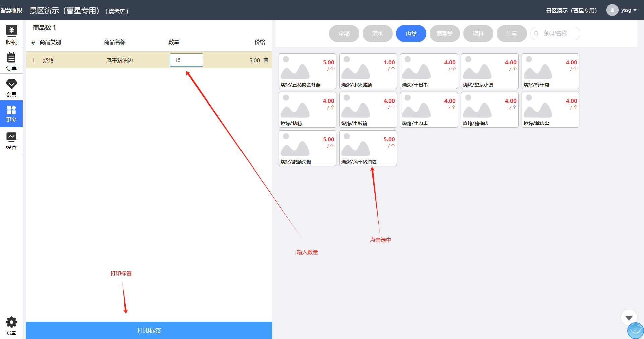
Task: Pick the 烧烤/五花肉金针菇 product card
Action: click(x=307, y=71)
